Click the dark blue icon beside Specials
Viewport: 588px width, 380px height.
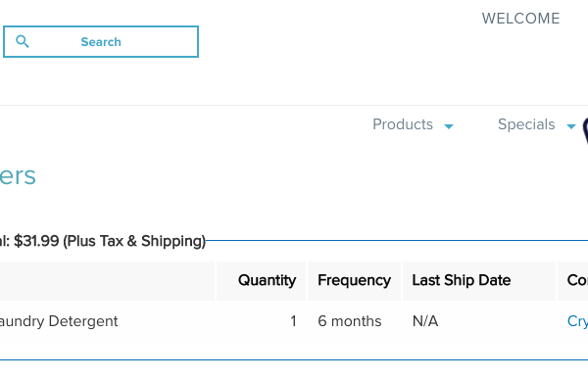(585, 130)
